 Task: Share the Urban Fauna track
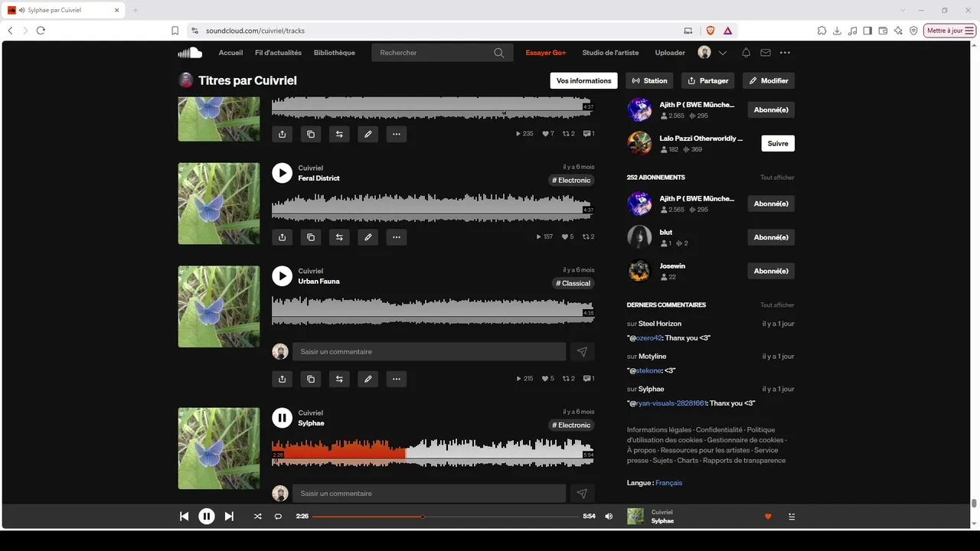283,379
